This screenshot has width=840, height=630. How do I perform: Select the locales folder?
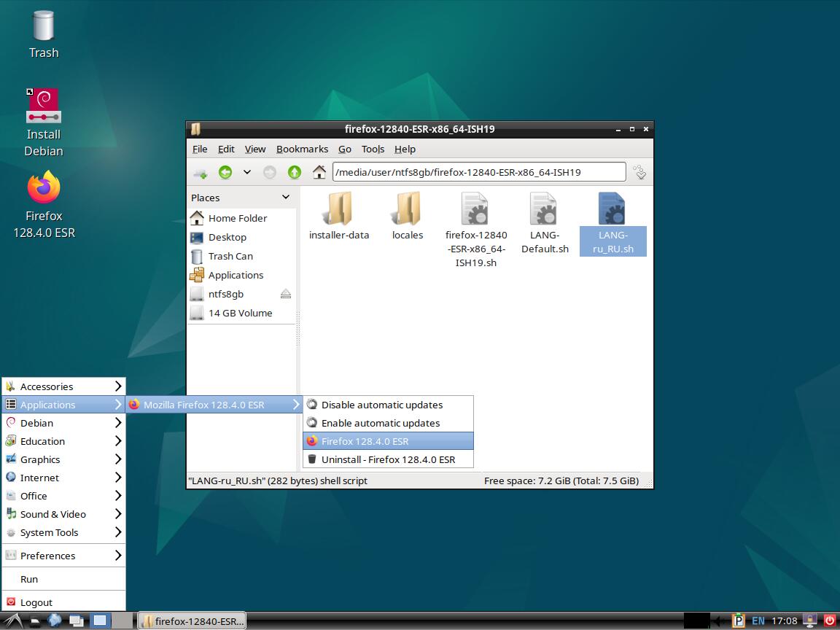pyautogui.click(x=408, y=217)
